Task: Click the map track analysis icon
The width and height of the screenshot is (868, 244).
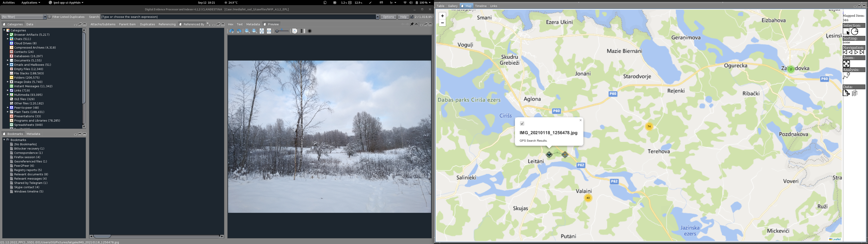Action: [847, 76]
